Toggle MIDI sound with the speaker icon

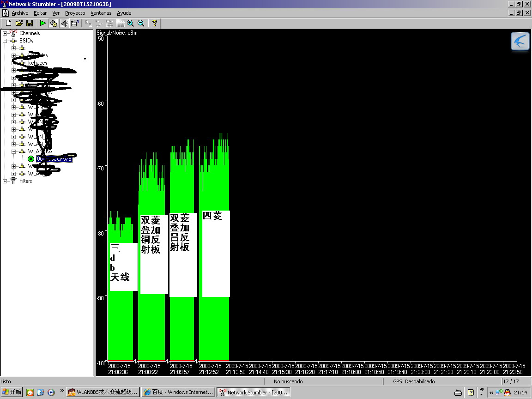coord(64,23)
